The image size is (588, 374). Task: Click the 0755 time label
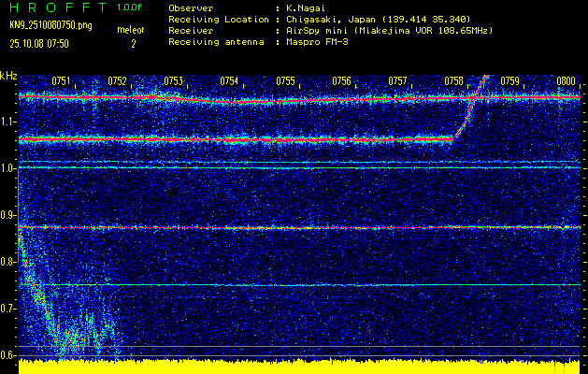point(286,81)
